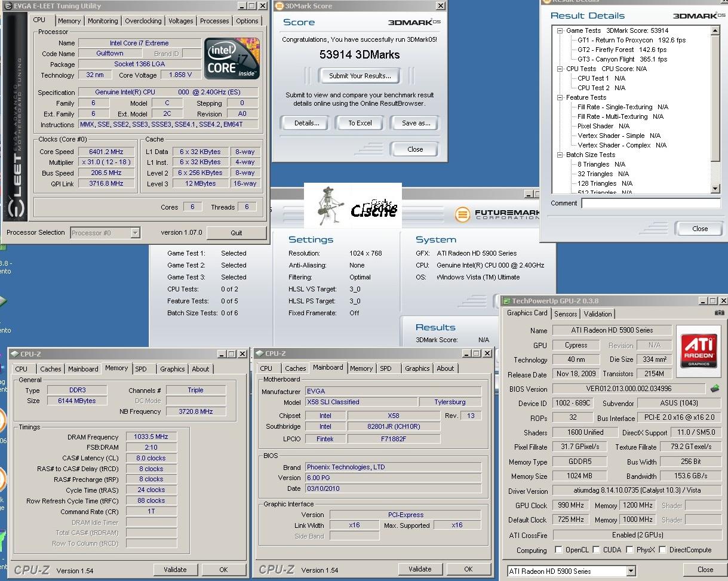
Task: Click the Result Details scrollbar up arrow
Action: point(715,30)
